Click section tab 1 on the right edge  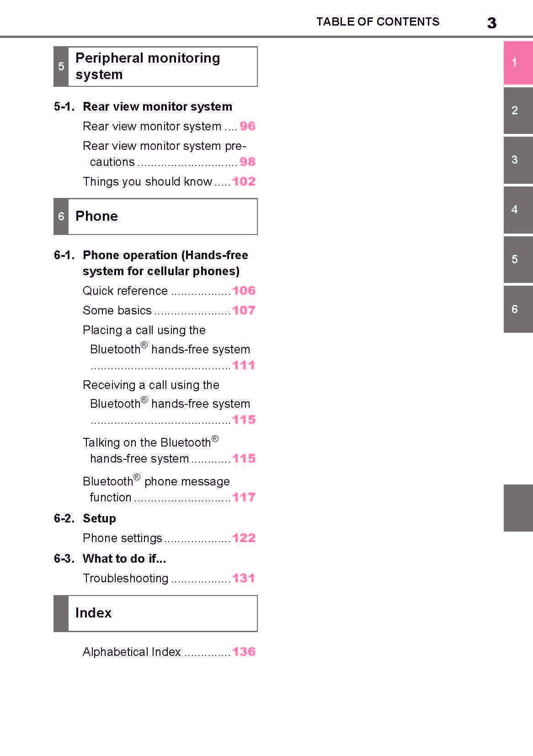tap(518, 63)
